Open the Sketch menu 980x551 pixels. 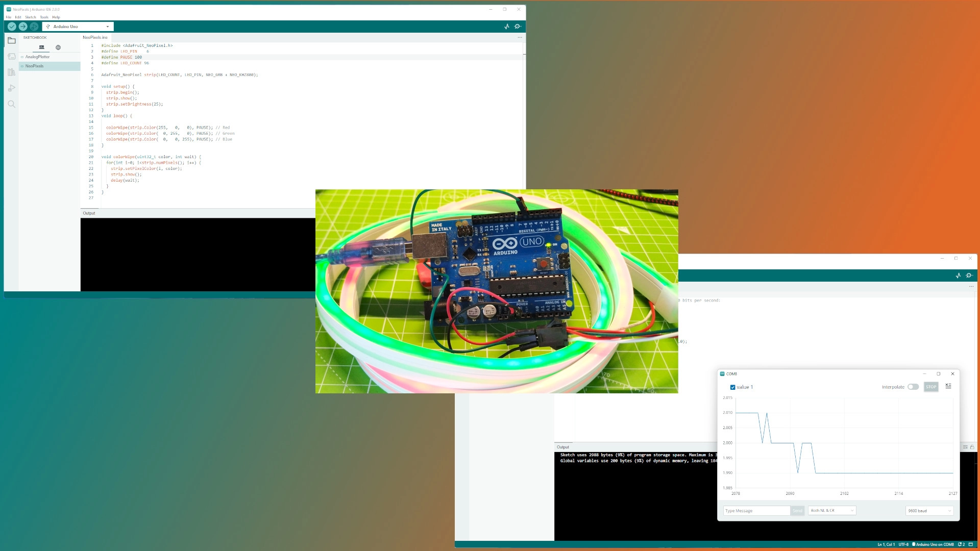point(31,17)
